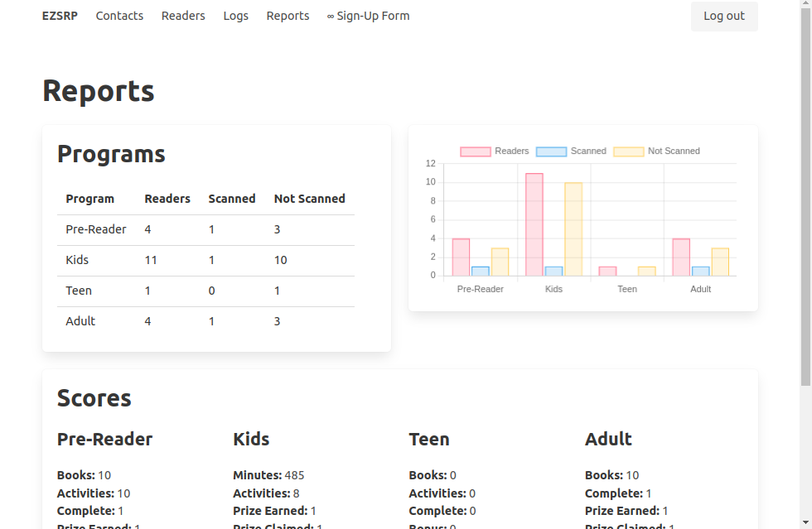Hide the Not Scanned dataset via legend
Viewport: 812px width, 529px height.
tap(628, 151)
